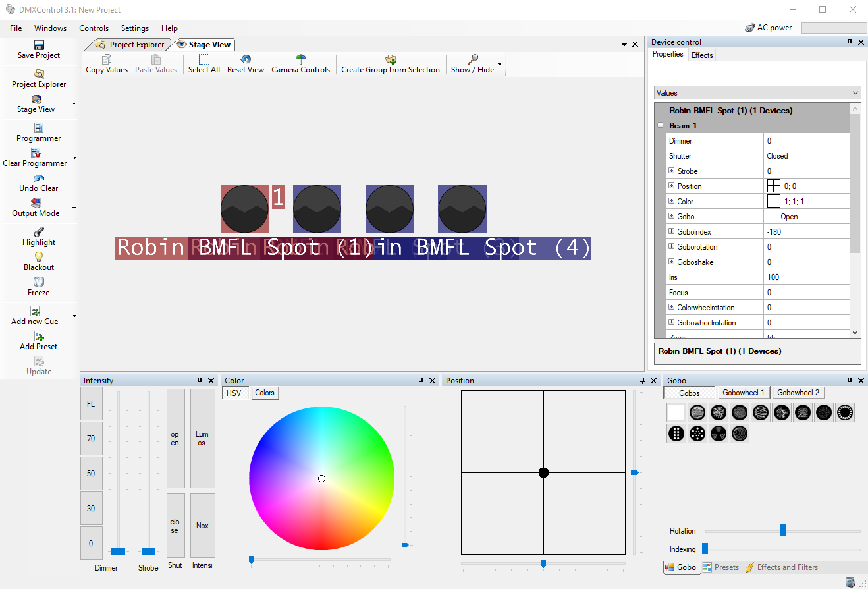Click the Nox button

pyautogui.click(x=203, y=526)
